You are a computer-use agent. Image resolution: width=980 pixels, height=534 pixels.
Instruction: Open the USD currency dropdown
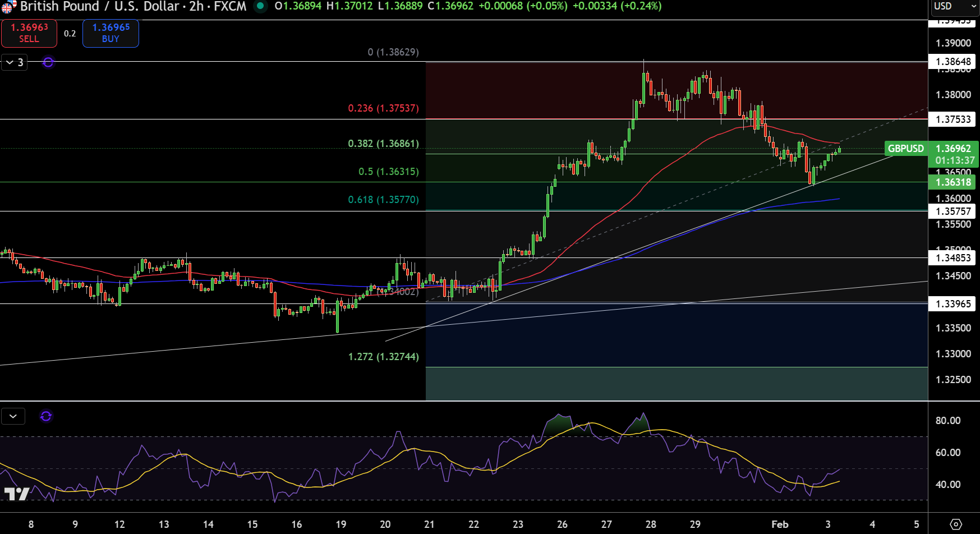click(954, 7)
